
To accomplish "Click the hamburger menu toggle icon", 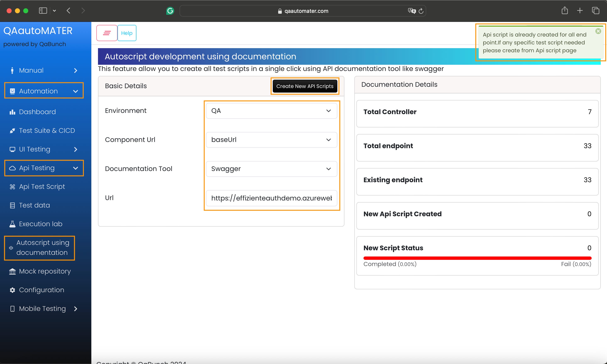I will coord(107,33).
